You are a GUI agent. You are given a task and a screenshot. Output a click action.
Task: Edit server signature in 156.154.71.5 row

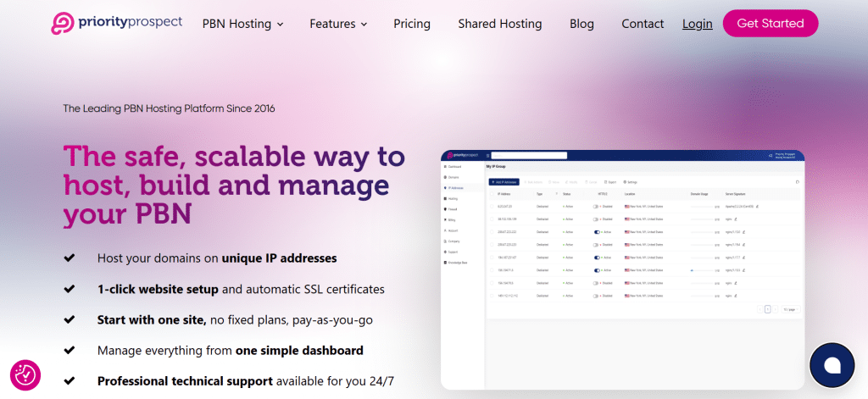click(744, 270)
